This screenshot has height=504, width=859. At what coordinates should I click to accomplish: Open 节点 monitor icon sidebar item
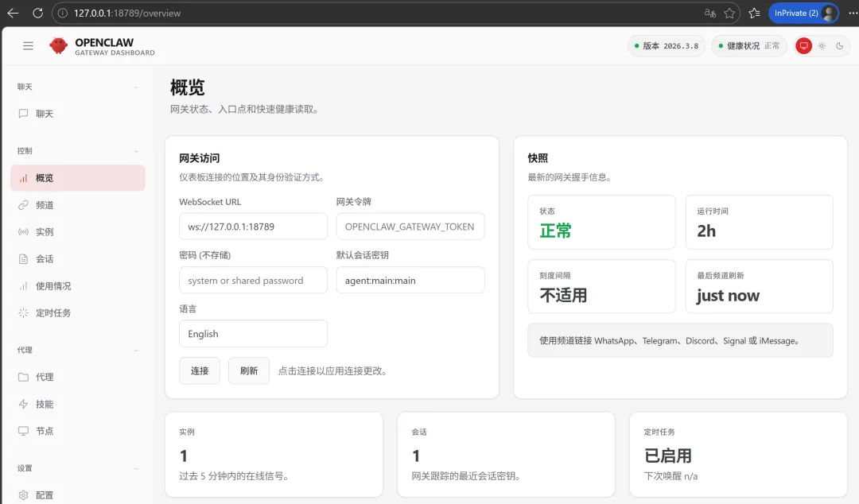pos(78,431)
